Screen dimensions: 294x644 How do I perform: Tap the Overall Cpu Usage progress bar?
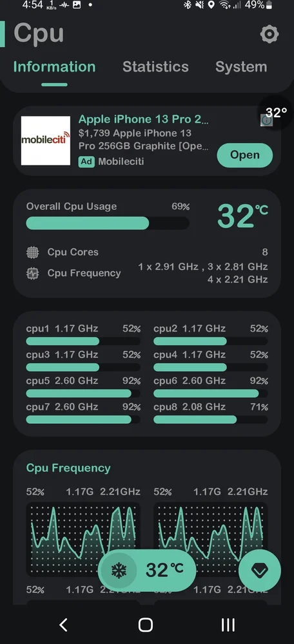[x=108, y=223]
